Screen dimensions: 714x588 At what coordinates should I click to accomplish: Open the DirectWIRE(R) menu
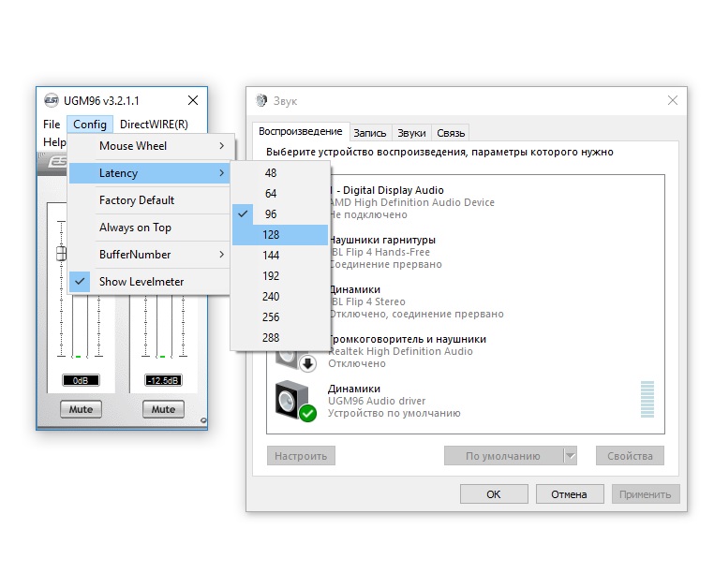click(x=154, y=125)
